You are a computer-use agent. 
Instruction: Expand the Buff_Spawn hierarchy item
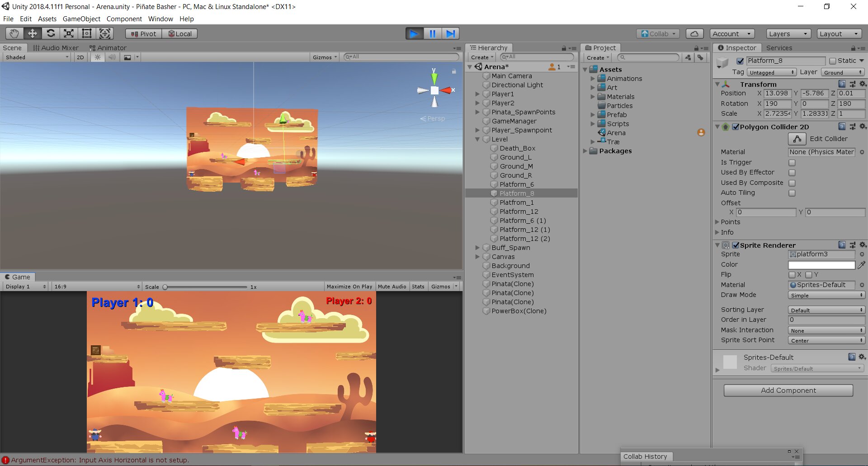477,248
